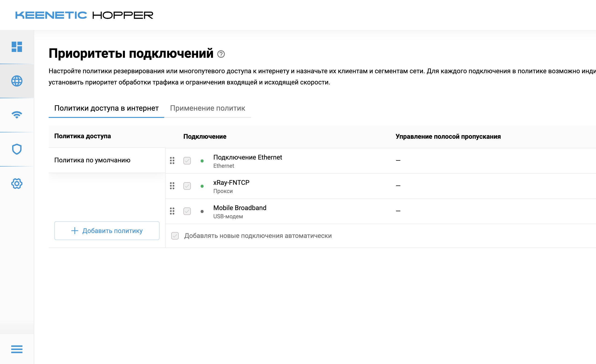Toggle checkbox for Подключение Ethernet connection
The width and height of the screenshot is (596, 364).
pos(187,161)
